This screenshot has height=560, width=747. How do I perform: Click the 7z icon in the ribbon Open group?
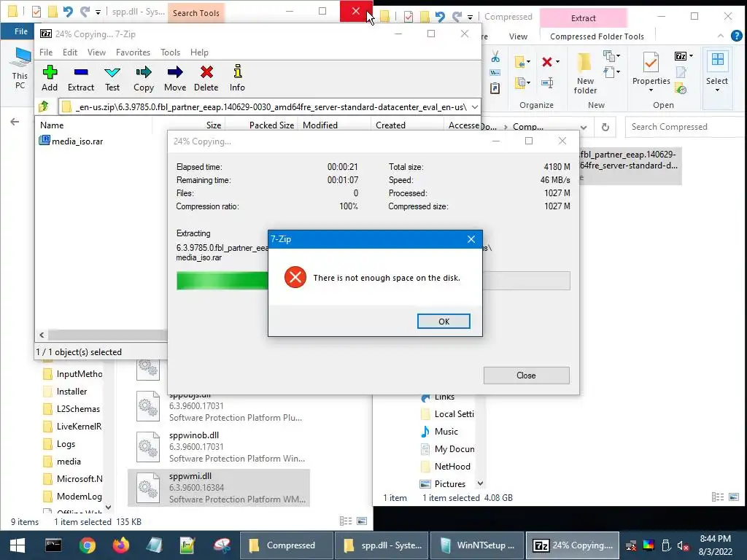pos(681,56)
